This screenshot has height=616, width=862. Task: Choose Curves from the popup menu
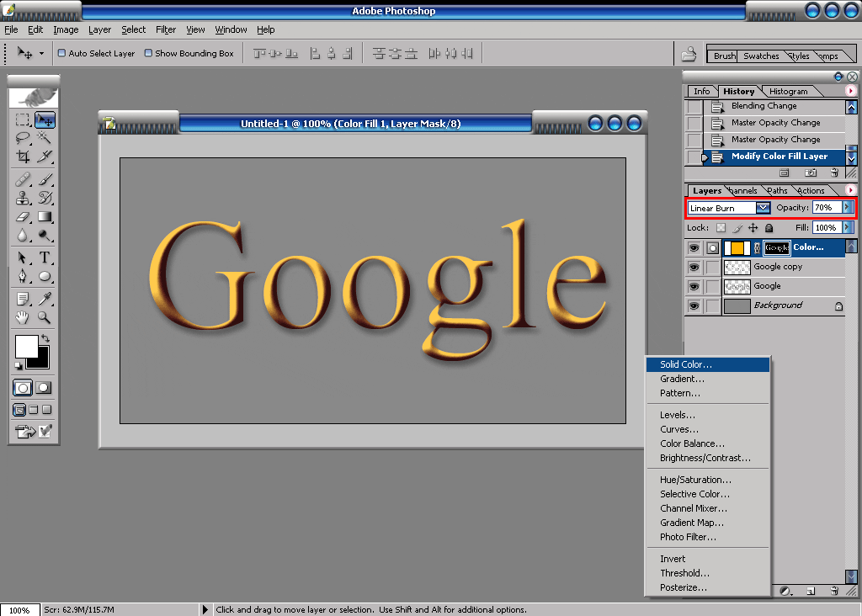tap(707, 429)
